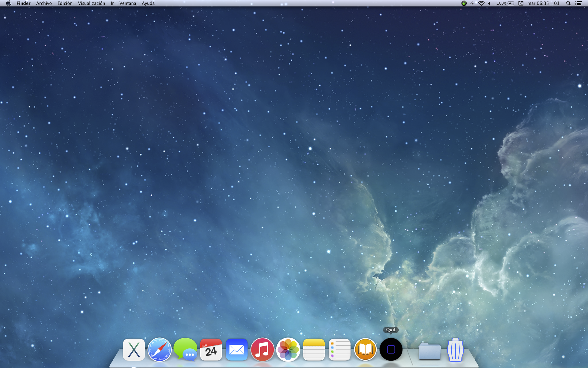Launch the iTunes music app

(262, 350)
